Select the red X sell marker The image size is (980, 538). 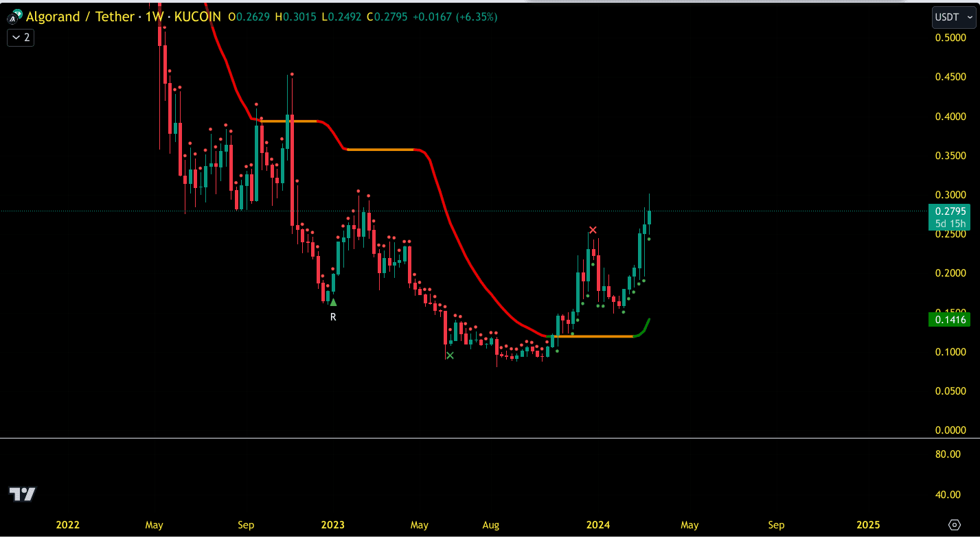pos(593,230)
